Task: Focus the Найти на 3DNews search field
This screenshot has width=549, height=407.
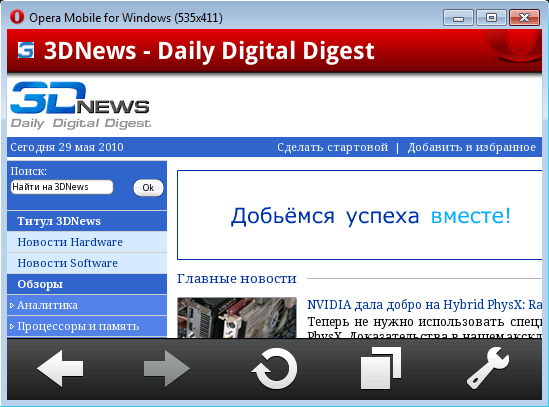Action: [62, 187]
